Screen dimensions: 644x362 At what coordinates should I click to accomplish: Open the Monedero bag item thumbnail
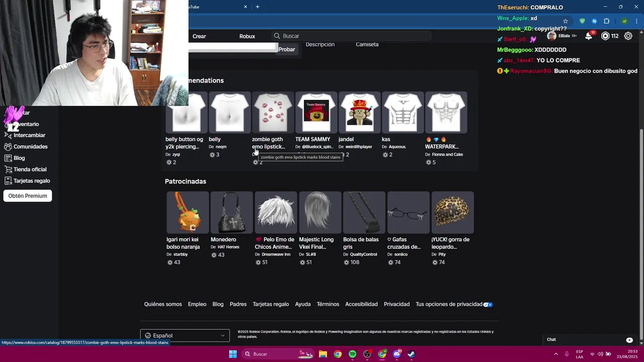coord(231,212)
